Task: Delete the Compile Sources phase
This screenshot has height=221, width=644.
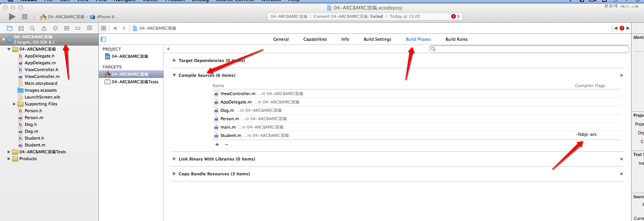Action: (622, 75)
